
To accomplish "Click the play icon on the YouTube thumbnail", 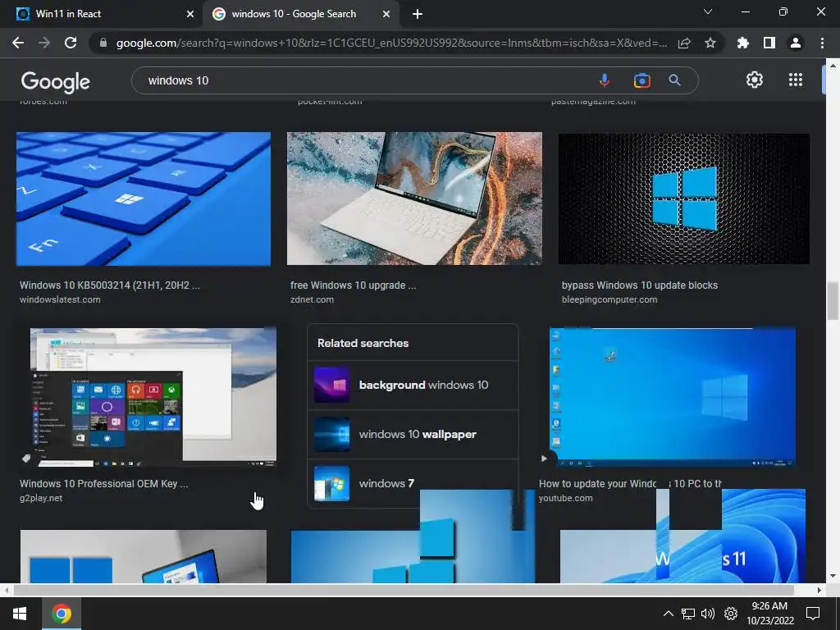I will 545,459.
